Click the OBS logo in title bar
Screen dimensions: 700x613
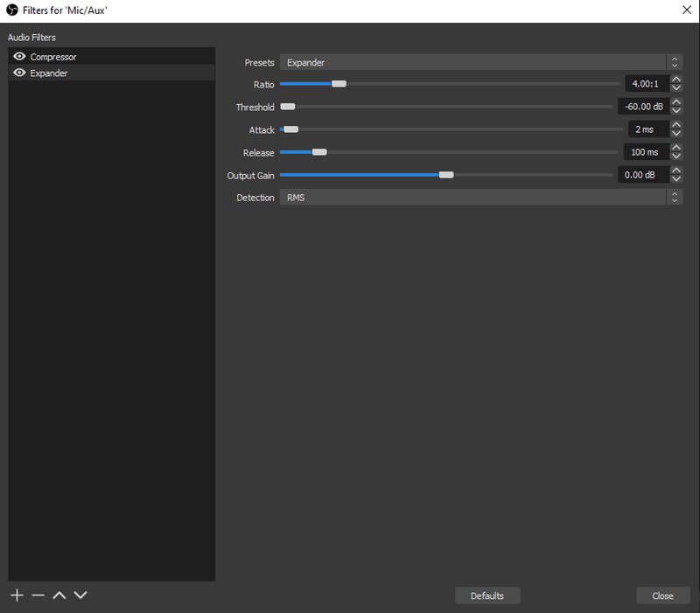(x=12, y=10)
